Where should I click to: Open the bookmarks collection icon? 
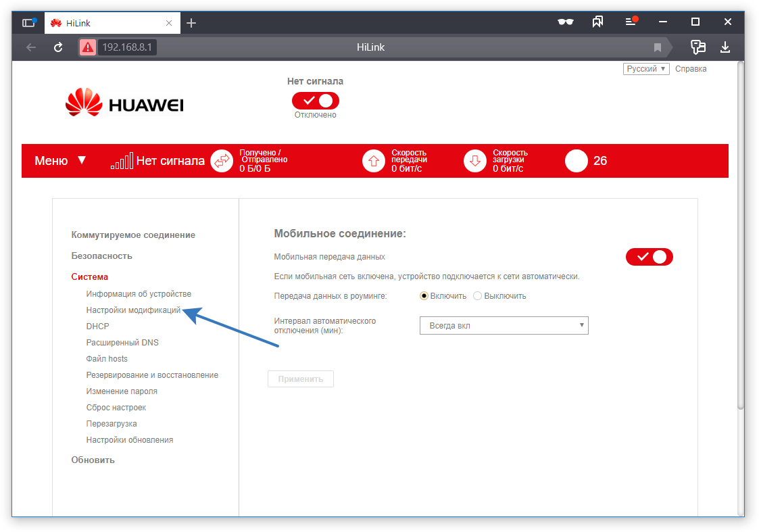coord(598,22)
